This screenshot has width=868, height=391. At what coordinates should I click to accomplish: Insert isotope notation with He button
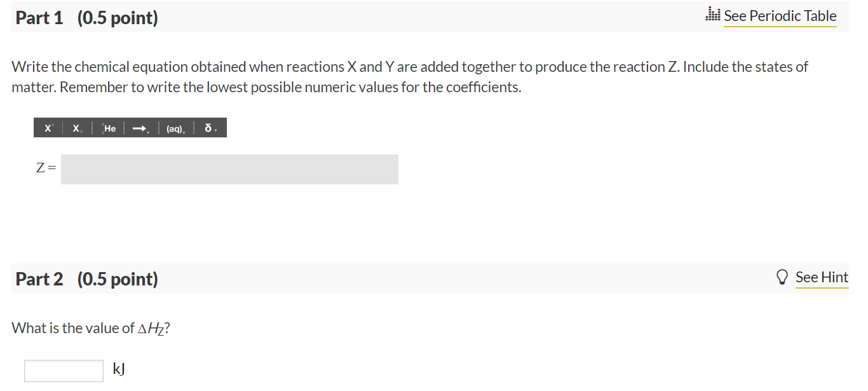coord(109,128)
